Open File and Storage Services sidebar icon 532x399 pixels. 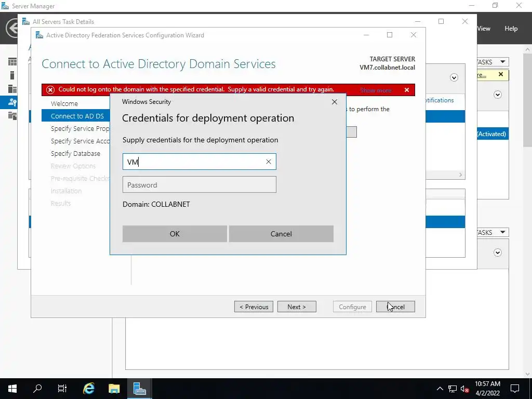[12, 116]
